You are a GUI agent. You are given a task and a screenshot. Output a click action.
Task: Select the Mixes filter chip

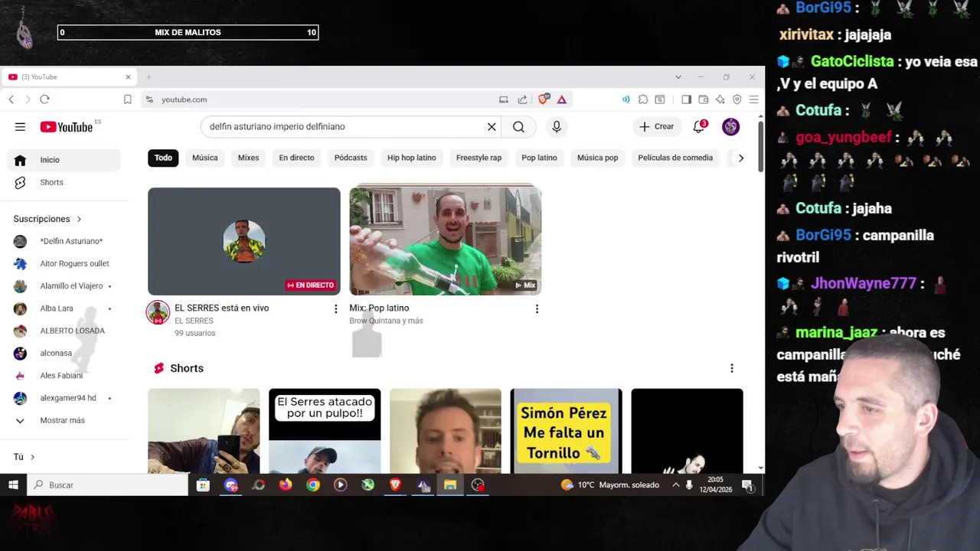[x=248, y=158]
